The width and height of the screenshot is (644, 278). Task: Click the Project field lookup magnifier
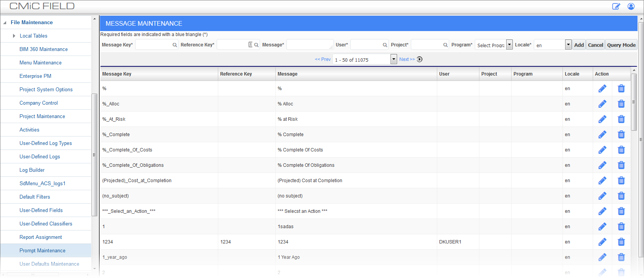point(445,45)
